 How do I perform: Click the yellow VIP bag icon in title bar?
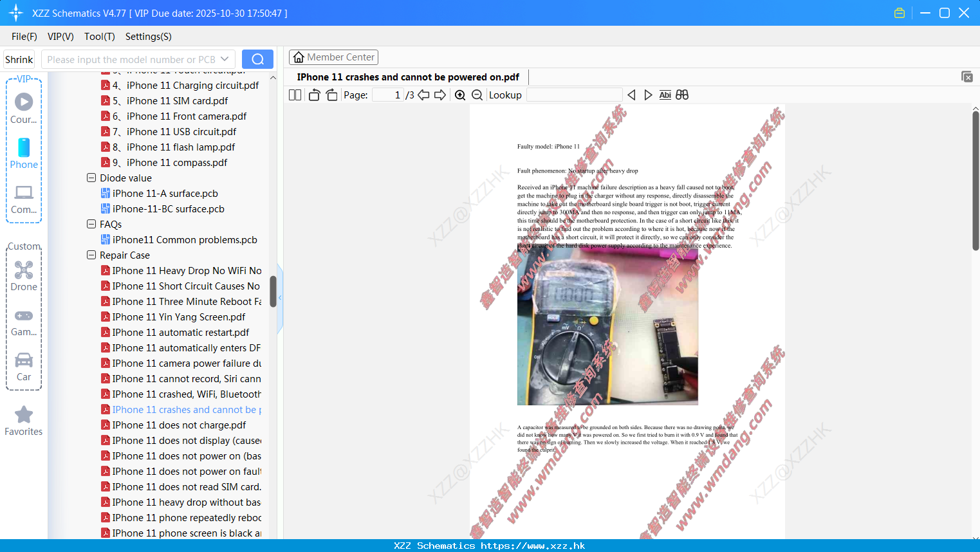[x=900, y=13]
